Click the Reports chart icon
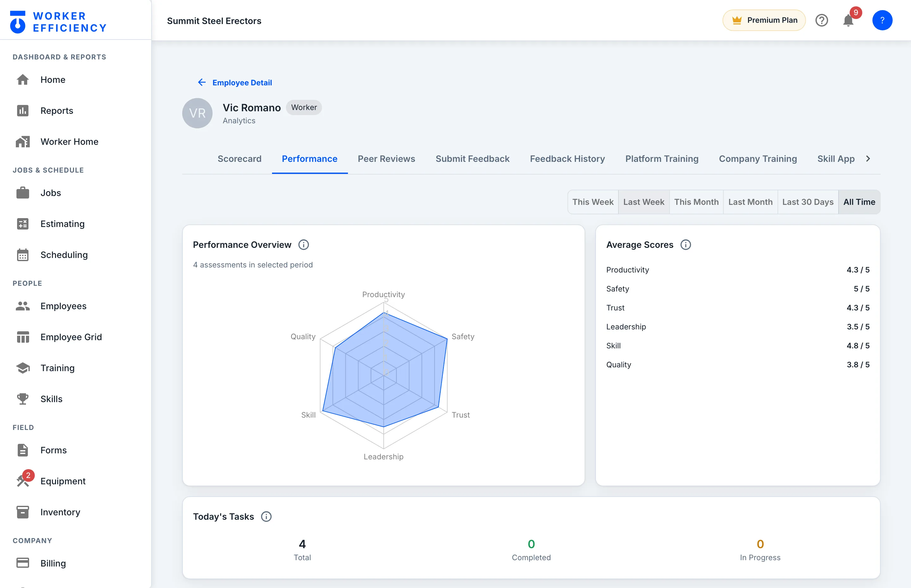 click(x=22, y=110)
